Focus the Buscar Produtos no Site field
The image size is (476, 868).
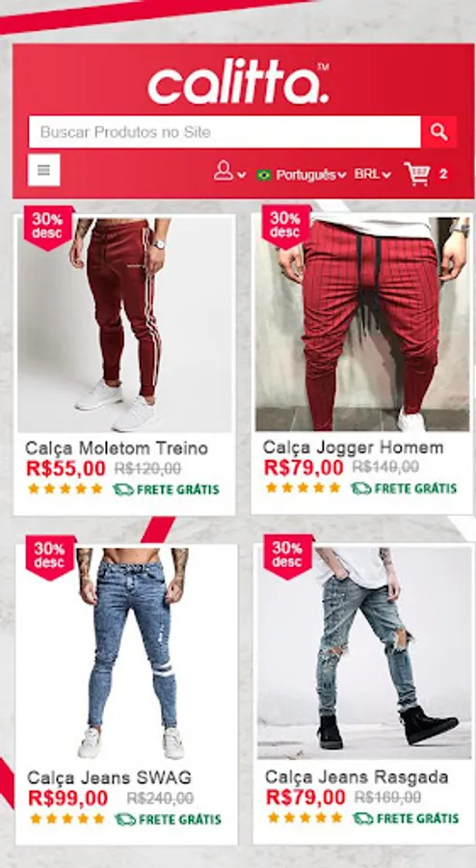(225, 132)
